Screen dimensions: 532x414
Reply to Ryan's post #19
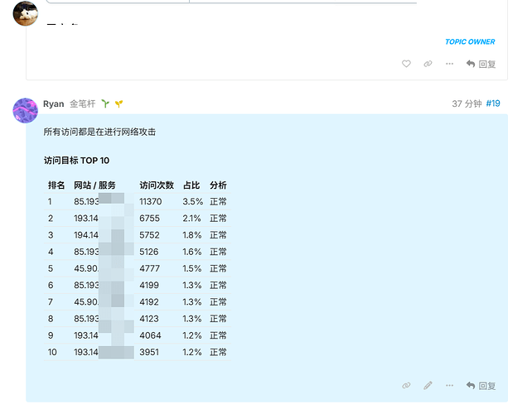(x=481, y=386)
